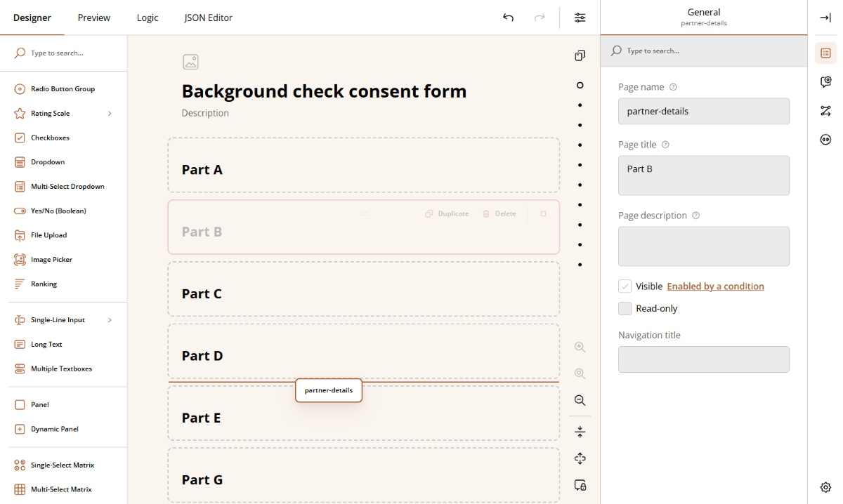Click the lock questions icon
This screenshot has width=843, height=504.
tap(580, 485)
